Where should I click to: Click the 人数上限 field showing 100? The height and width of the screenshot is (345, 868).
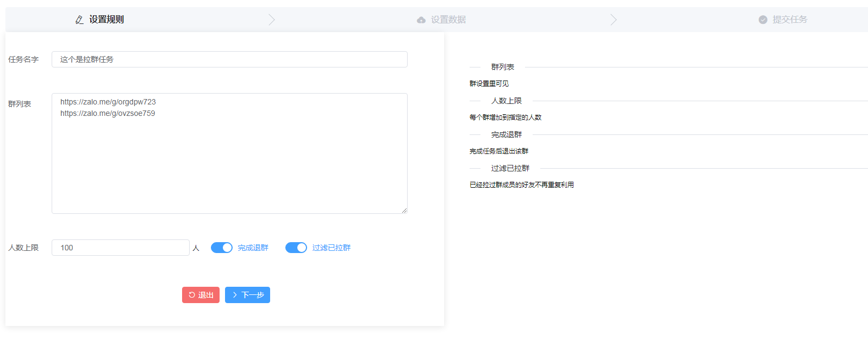(121, 248)
